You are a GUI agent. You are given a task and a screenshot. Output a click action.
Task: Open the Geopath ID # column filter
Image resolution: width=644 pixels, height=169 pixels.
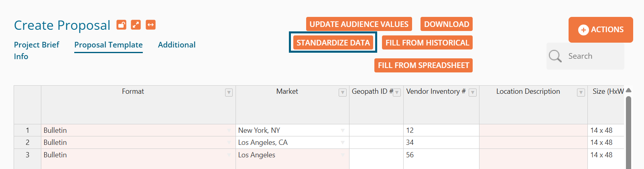(x=397, y=93)
